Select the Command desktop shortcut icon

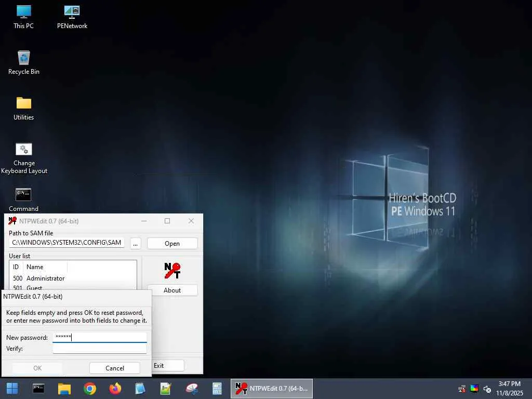click(23, 199)
